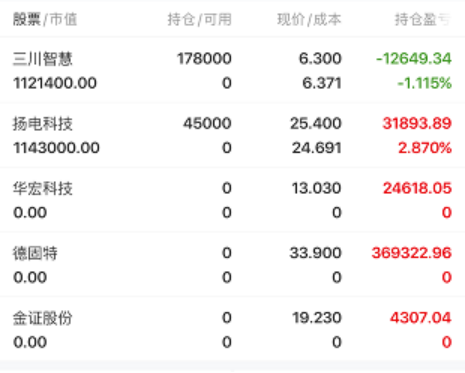Select current price 33.900
465x373 pixels.
(316, 253)
